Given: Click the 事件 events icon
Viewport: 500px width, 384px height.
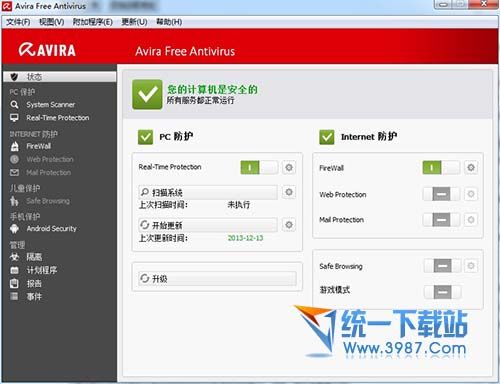Looking at the screenshot, I should coord(14,296).
